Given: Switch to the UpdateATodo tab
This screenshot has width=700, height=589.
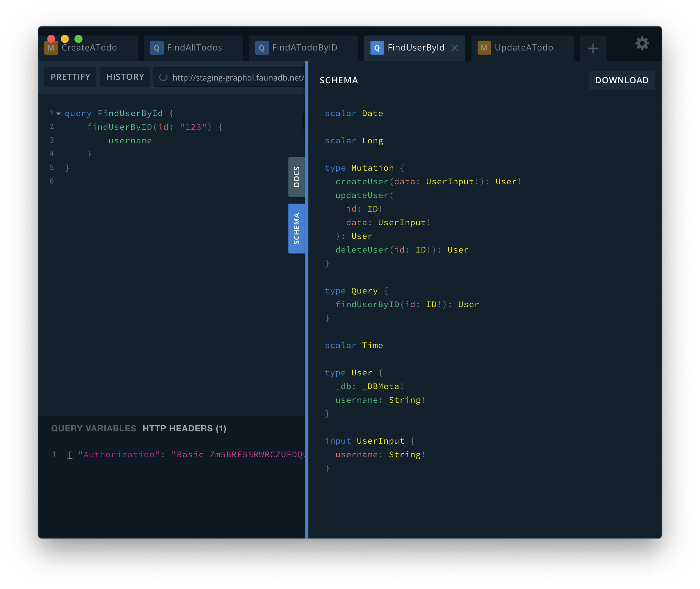Looking at the screenshot, I should (x=523, y=48).
